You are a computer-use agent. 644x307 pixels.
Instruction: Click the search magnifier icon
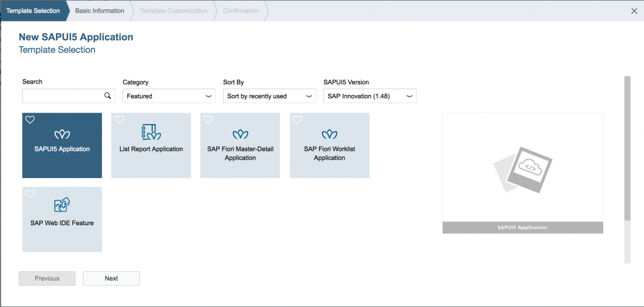(x=108, y=96)
